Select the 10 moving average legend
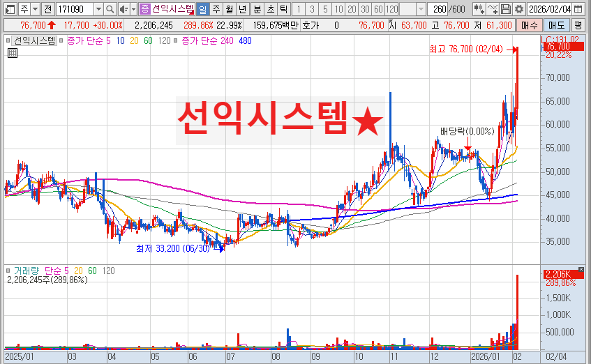Screen dimensions: 591x364 click(120, 40)
